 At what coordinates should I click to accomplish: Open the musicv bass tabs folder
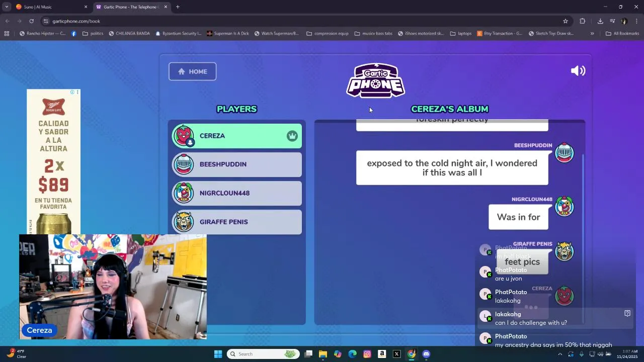(x=373, y=34)
